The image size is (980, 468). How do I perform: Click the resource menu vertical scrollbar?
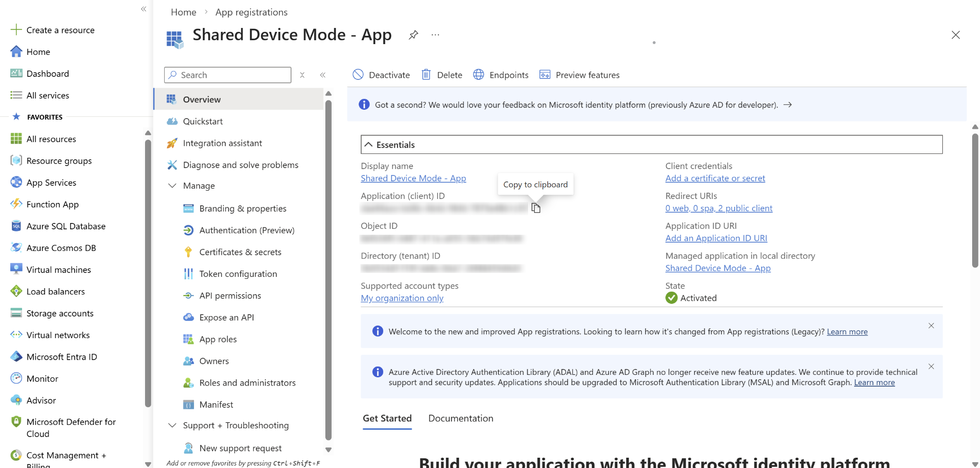click(x=328, y=270)
